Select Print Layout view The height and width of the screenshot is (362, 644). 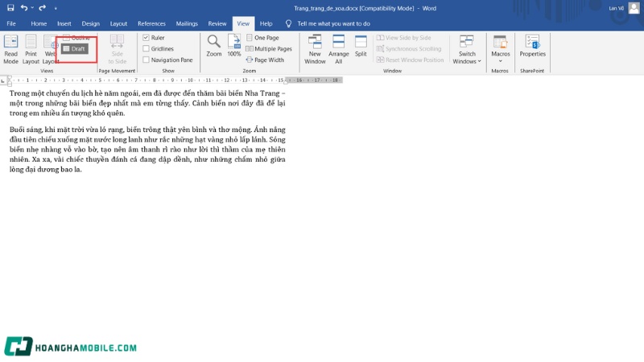[x=31, y=48]
